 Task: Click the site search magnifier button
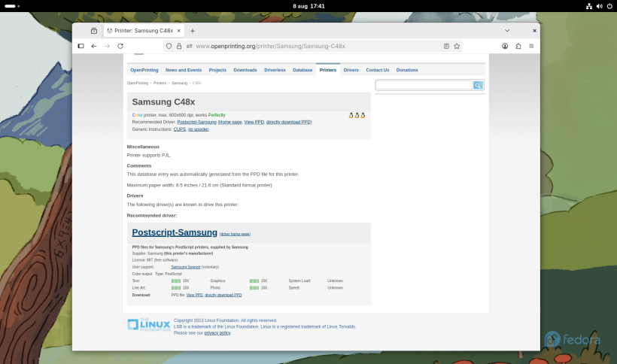tap(478, 85)
